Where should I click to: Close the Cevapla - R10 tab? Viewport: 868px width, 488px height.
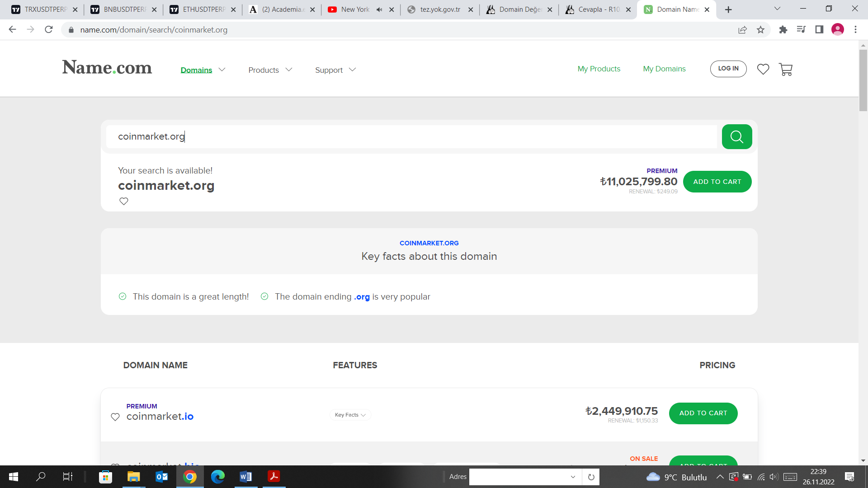(x=628, y=9)
